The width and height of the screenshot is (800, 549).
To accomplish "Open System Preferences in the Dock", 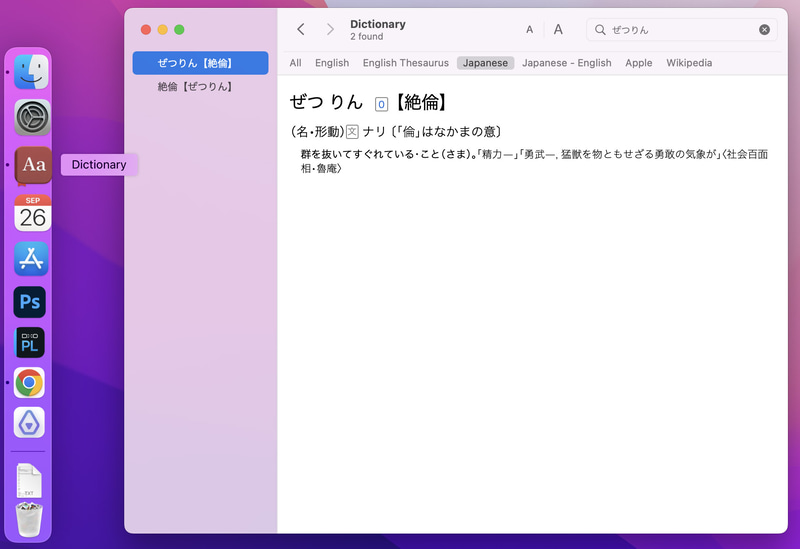I will click(x=32, y=117).
